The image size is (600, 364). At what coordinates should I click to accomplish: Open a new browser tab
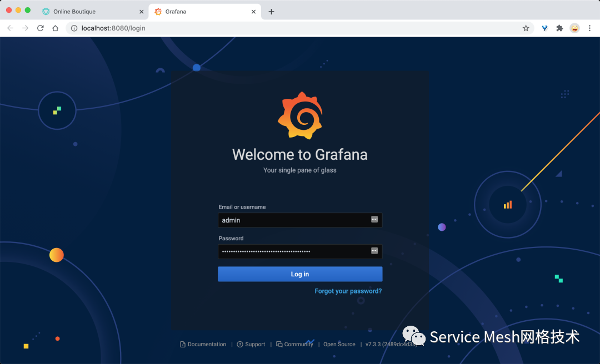click(271, 12)
